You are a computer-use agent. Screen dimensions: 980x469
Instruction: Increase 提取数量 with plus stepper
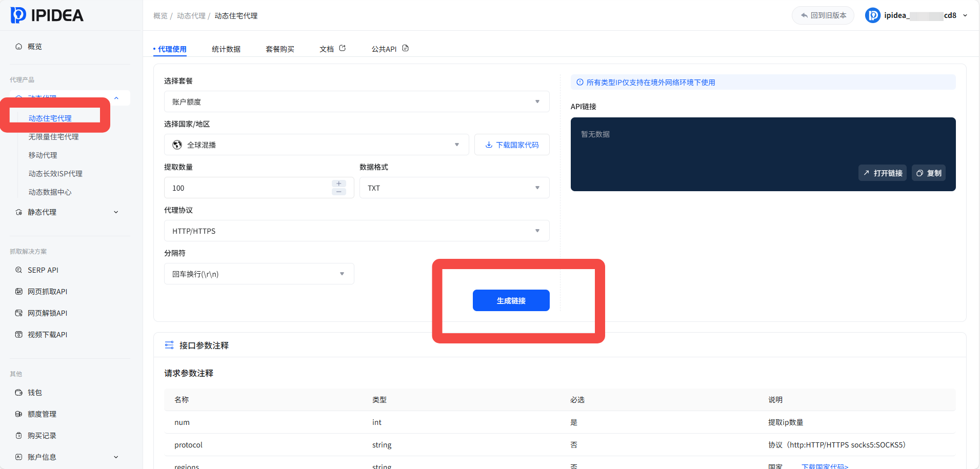pyautogui.click(x=339, y=183)
